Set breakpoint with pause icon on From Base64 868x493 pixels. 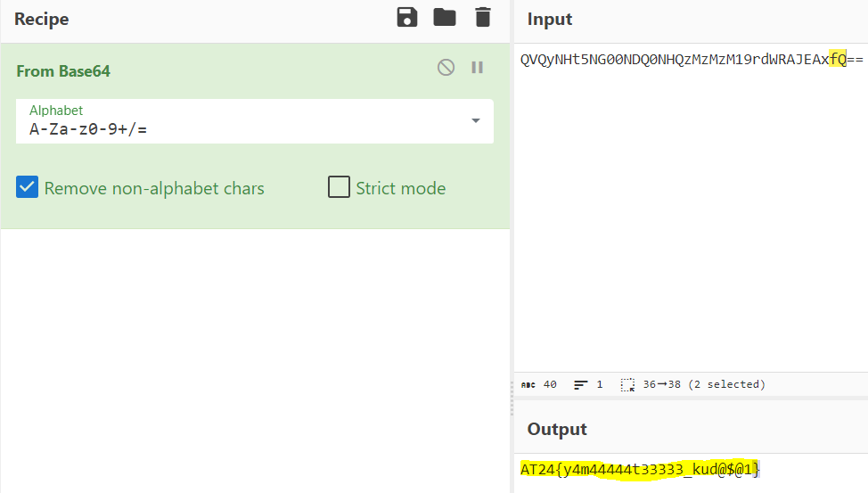(477, 68)
